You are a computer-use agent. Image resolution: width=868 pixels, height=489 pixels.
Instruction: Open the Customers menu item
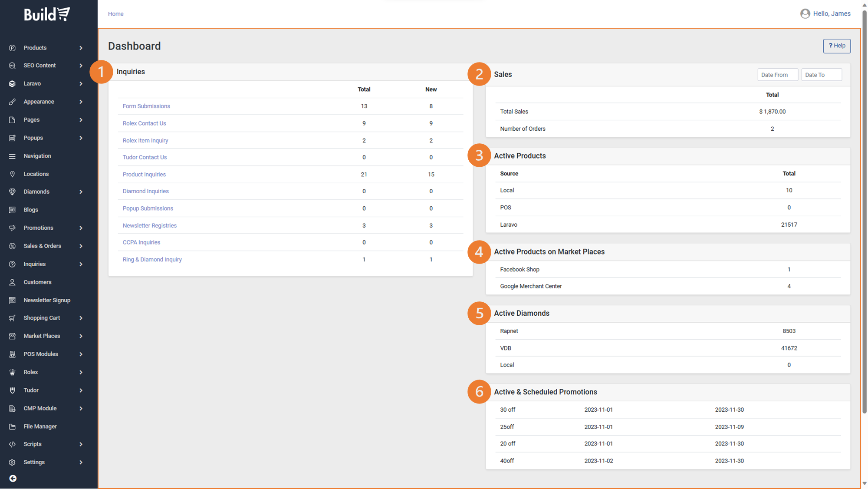(x=37, y=282)
